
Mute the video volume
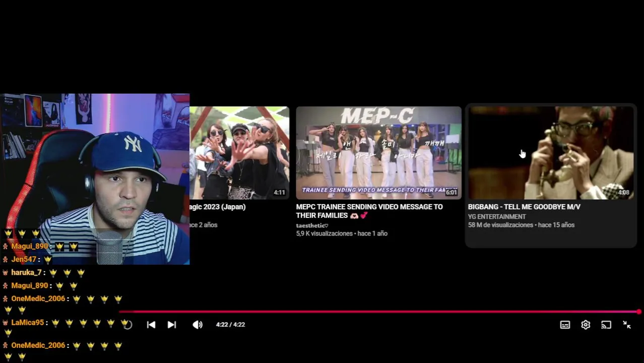click(x=198, y=325)
